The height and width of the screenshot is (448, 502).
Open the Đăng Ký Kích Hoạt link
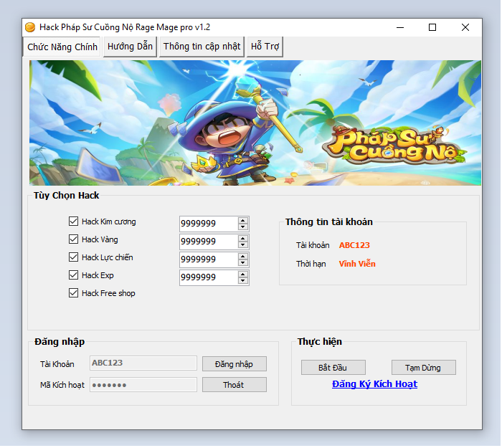pyautogui.click(x=374, y=384)
